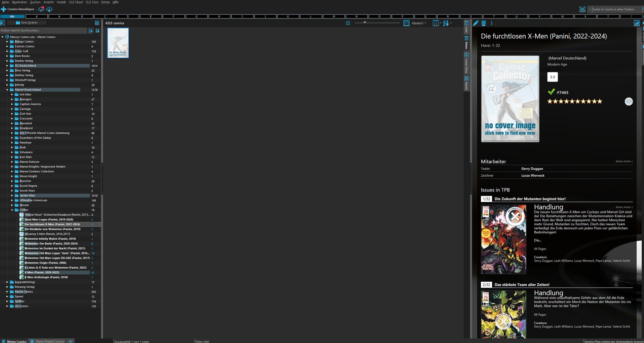Viewport: 644px width, 343px height.
Task: Click the large thumbnail size icon
Action: tap(406, 23)
